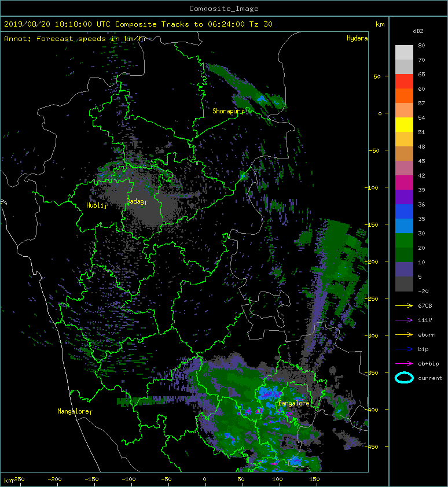The width and height of the screenshot is (448, 487).
Task: Click the dBZ legend heading
Action: 418,31
